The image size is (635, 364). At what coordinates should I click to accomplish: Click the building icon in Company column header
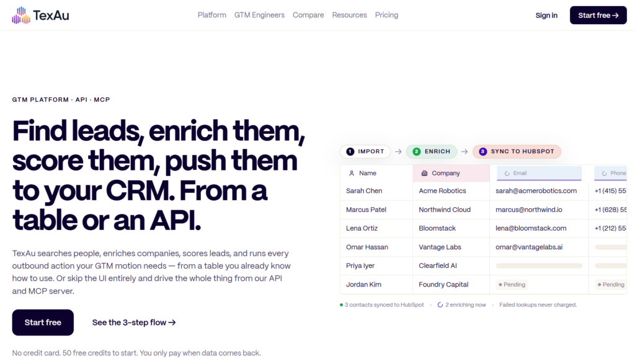point(424,173)
